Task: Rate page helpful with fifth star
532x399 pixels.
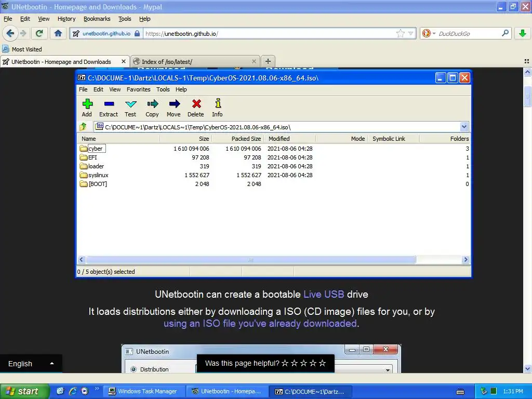Action: click(322, 363)
